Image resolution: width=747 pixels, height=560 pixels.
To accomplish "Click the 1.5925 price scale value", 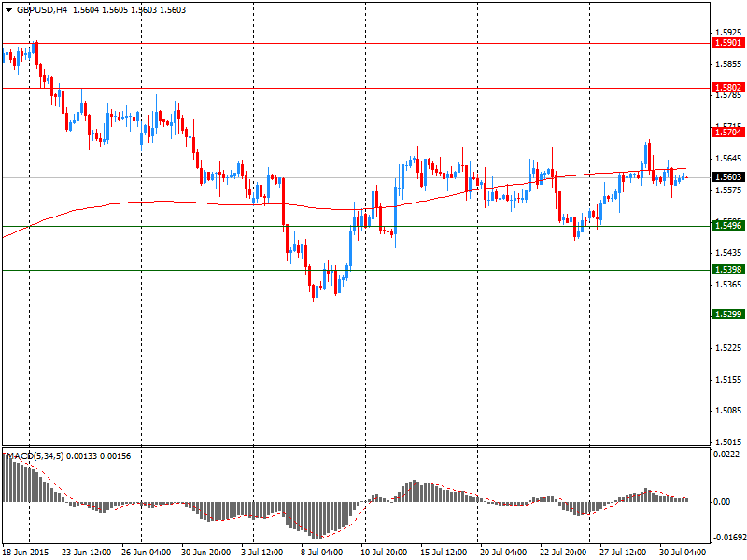I will [729, 33].
